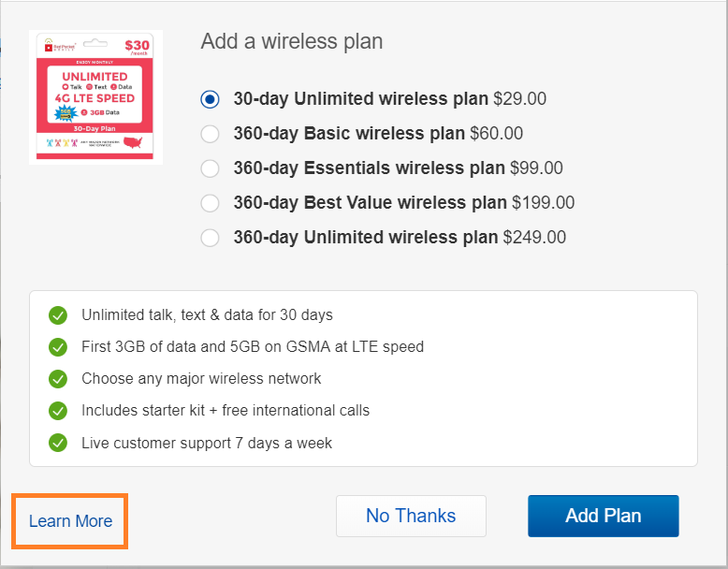The height and width of the screenshot is (569, 728).
Task: Choose the 360-day Unlimited wireless plan radio
Action: point(210,238)
